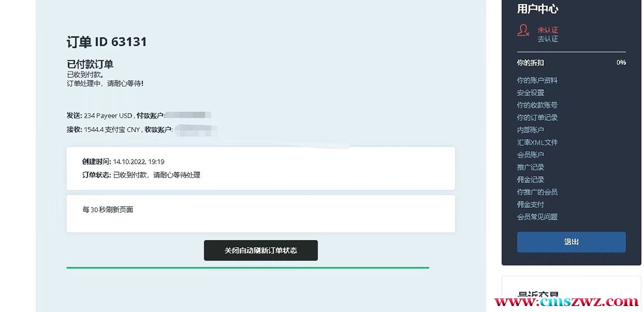Click the blue 退出 logout button
This screenshot has width=644, height=312.
click(571, 242)
